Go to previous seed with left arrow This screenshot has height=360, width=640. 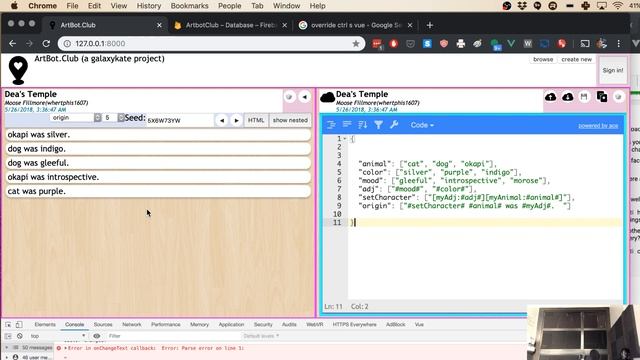(x=222, y=120)
